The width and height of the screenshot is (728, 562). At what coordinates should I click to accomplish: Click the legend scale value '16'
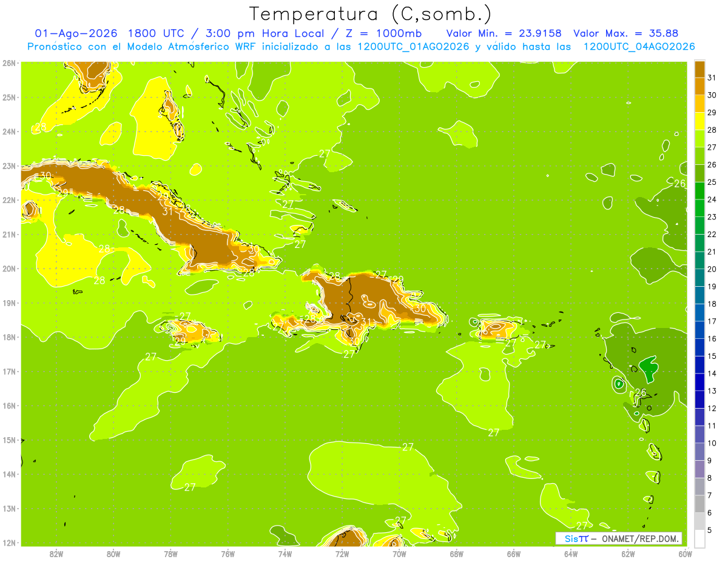click(x=712, y=338)
